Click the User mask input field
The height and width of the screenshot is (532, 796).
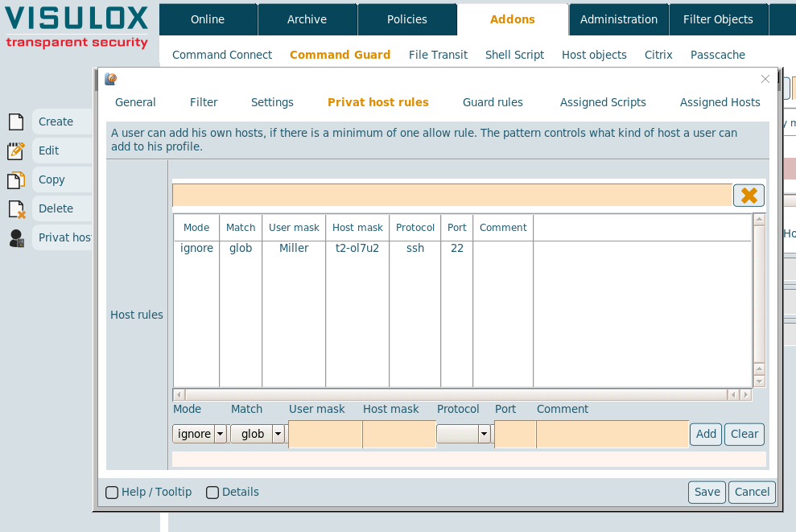[325, 435]
